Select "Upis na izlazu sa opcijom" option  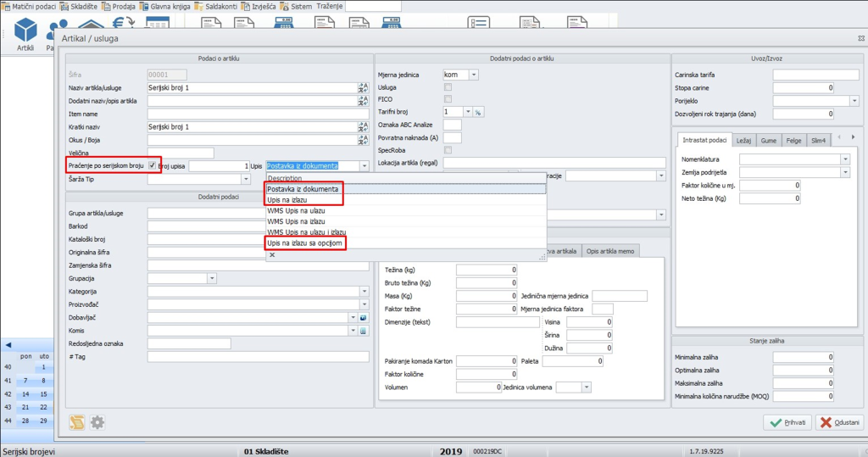click(305, 243)
